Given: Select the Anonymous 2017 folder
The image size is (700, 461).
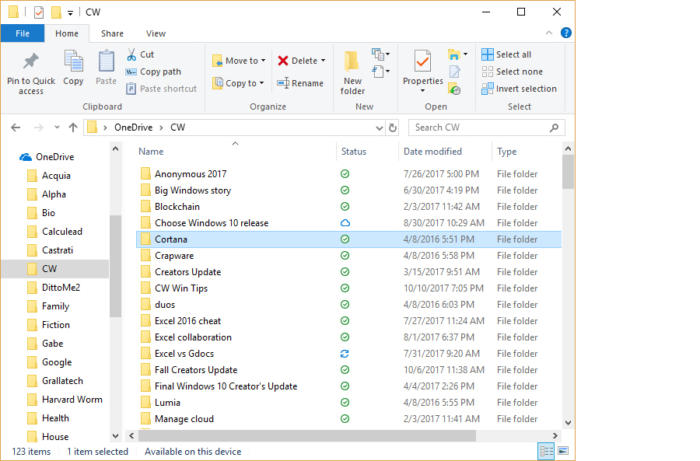Looking at the screenshot, I should pyautogui.click(x=190, y=174).
